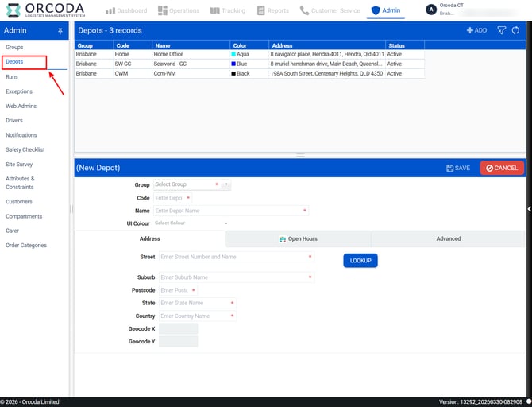Open the UI Colour select dropdown
The width and height of the screenshot is (532, 407).
[x=191, y=223]
